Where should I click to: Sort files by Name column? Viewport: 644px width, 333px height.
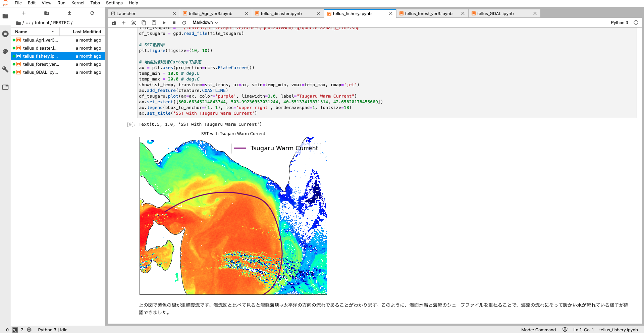(x=35, y=32)
